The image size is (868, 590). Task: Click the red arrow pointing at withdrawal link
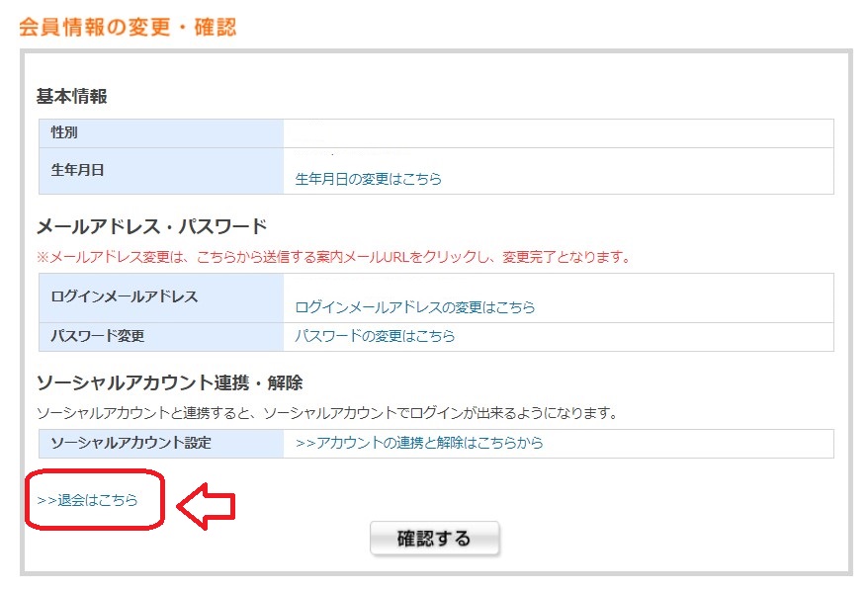[206, 506]
